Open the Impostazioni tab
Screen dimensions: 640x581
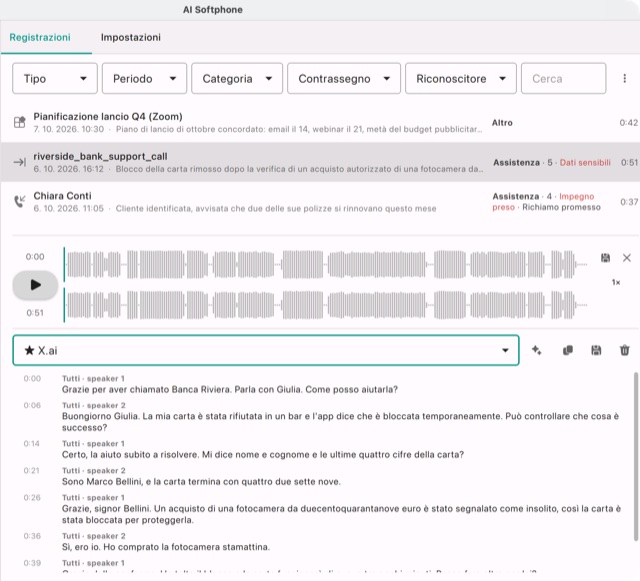[x=131, y=38]
